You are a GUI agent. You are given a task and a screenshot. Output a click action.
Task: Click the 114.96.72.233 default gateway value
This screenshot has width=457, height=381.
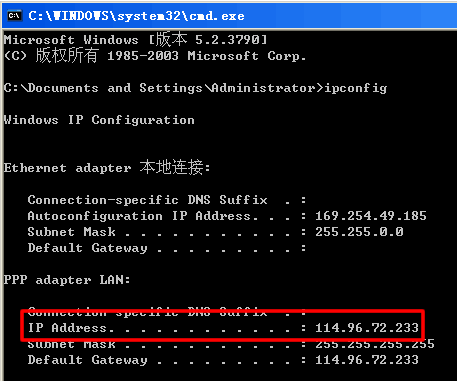pos(367,360)
